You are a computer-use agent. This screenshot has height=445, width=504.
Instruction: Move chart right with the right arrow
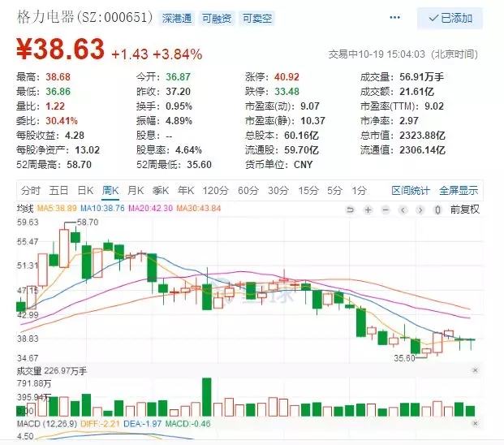point(420,210)
